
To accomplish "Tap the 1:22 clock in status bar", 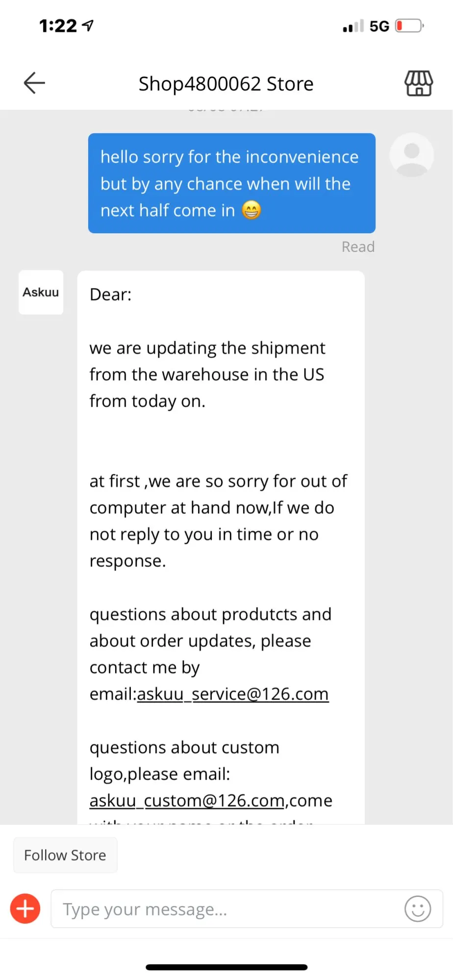I will tap(58, 25).
